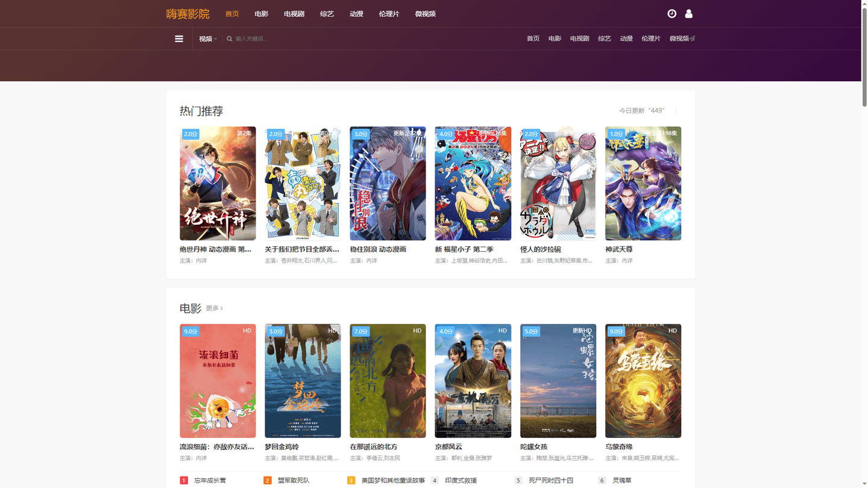The height and width of the screenshot is (488, 868).
Task: Open the 流浪细菌 movie poster
Action: coord(218,381)
